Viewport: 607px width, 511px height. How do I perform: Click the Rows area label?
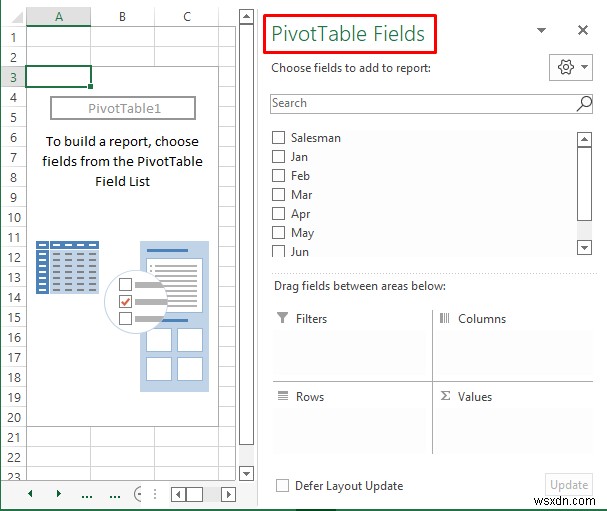(310, 396)
